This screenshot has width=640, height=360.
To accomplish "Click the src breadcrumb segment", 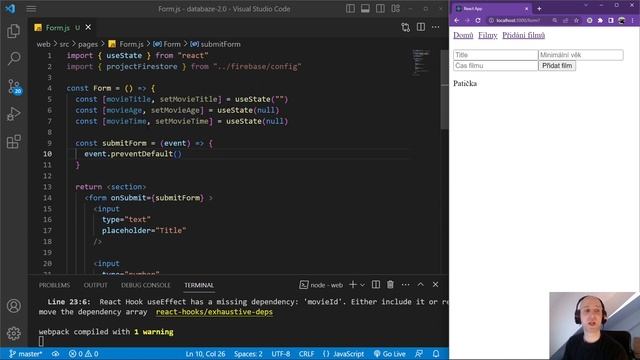I will [64, 44].
